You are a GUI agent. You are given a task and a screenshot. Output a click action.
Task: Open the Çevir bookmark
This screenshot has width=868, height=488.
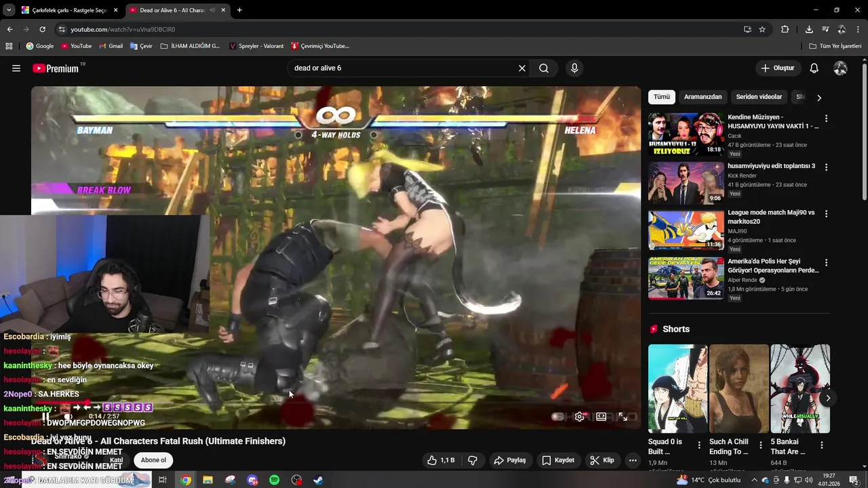[141, 46]
